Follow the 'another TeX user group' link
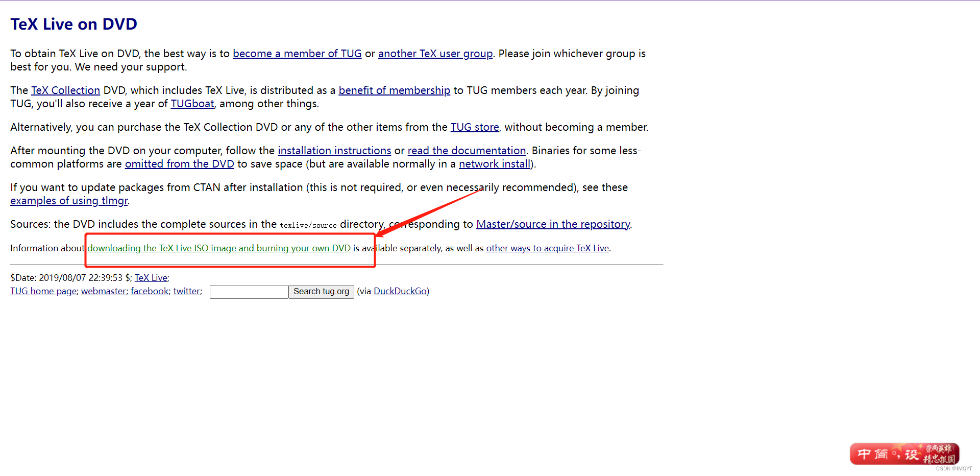The image size is (980, 476). pos(435,54)
